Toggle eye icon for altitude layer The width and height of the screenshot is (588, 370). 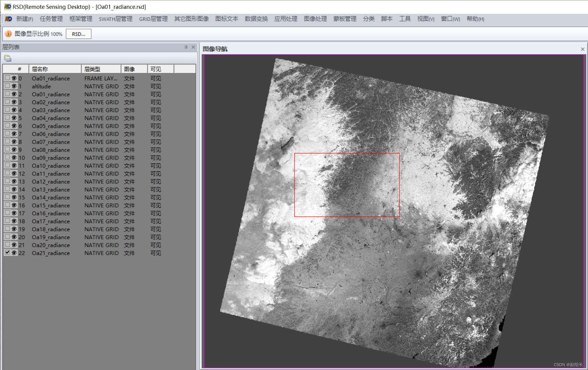click(14, 86)
